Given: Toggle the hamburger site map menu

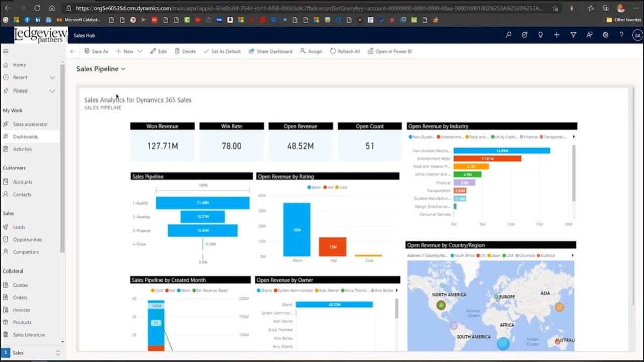Looking at the screenshot, I should click(x=6, y=51).
